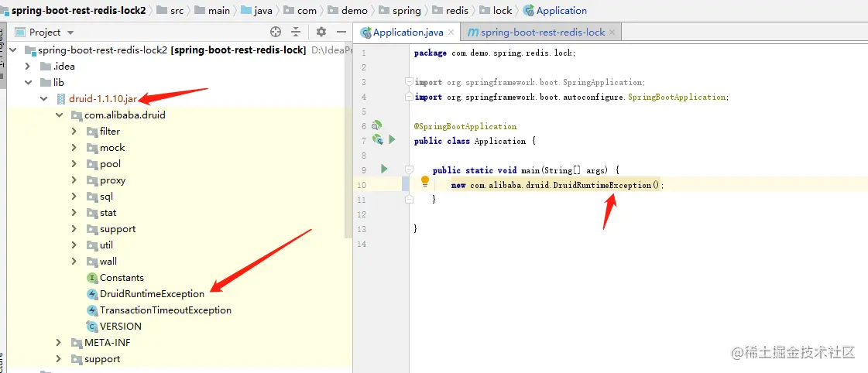The height and width of the screenshot is (373, 868).
Task: Click the Project tree vertical scrollbar
Action: 348,141
